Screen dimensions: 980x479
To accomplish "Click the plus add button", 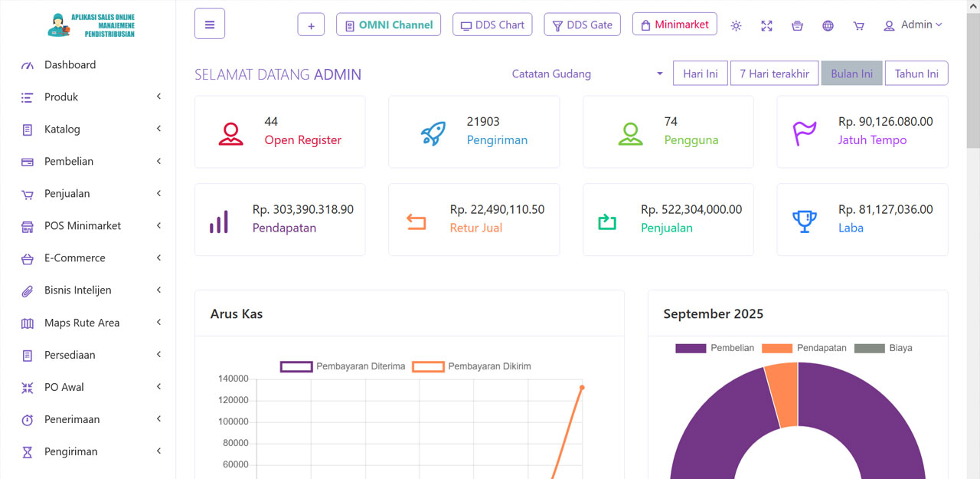I will [311, 25].
